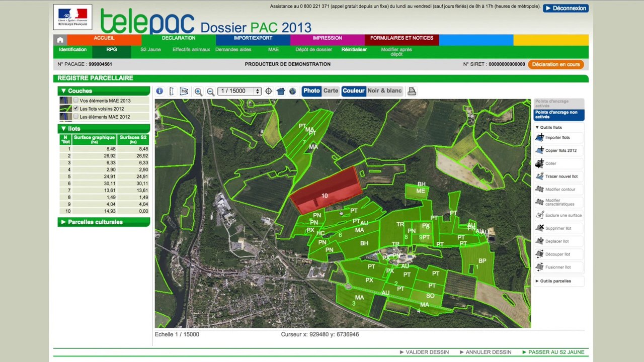Switch the map to Photo view
Image resolution: width=644 pixels, height=362 pixels.
point(311,91)
